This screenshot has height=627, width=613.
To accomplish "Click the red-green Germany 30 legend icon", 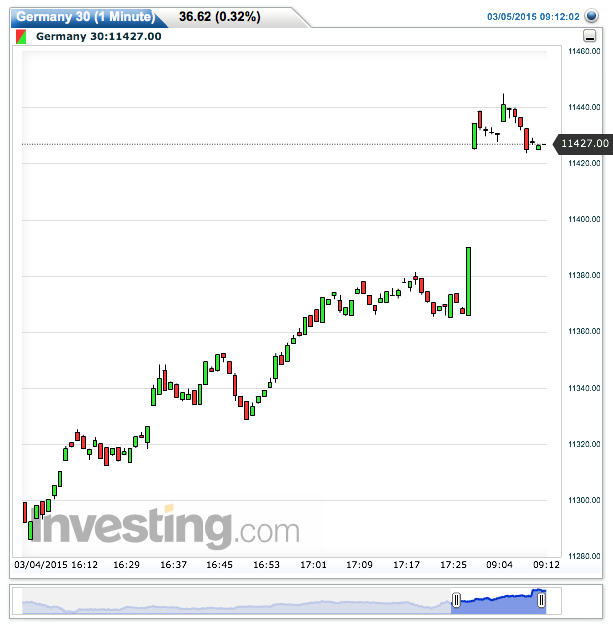I will tap(21, 36).
